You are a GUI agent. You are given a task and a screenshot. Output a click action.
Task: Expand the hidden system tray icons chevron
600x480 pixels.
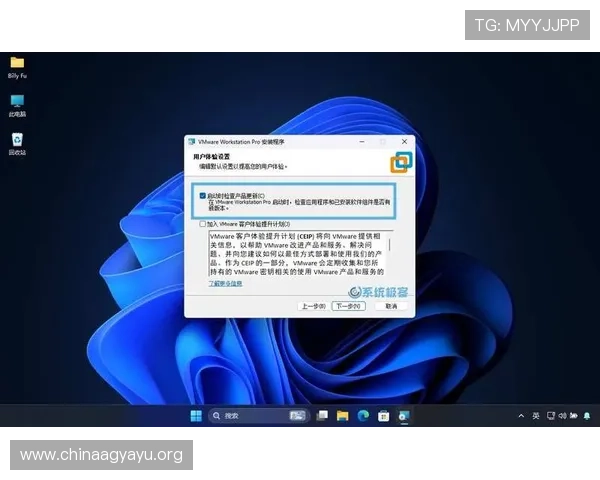coord(521,416)
